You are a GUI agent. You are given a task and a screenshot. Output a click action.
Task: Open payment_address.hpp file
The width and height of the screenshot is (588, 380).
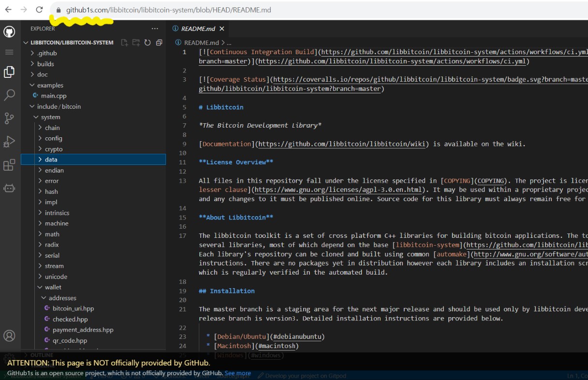[83, 330]
